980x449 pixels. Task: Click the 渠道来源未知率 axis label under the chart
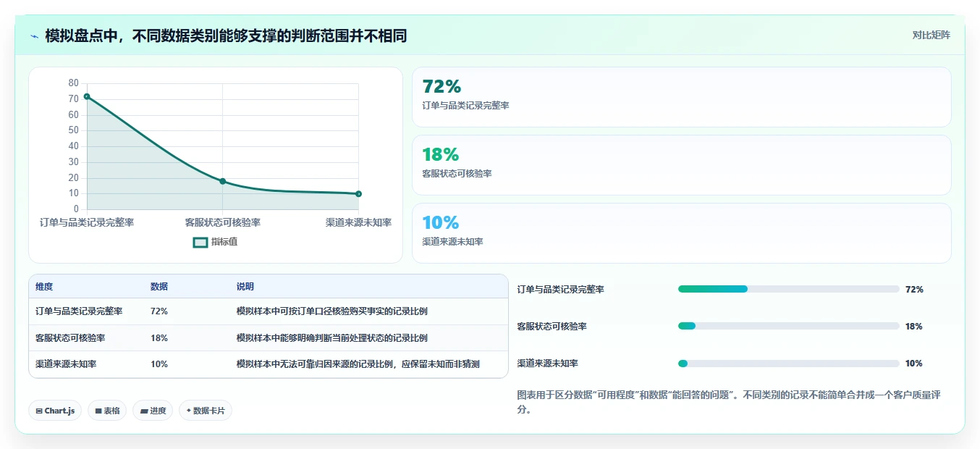(x=358, y=223)
